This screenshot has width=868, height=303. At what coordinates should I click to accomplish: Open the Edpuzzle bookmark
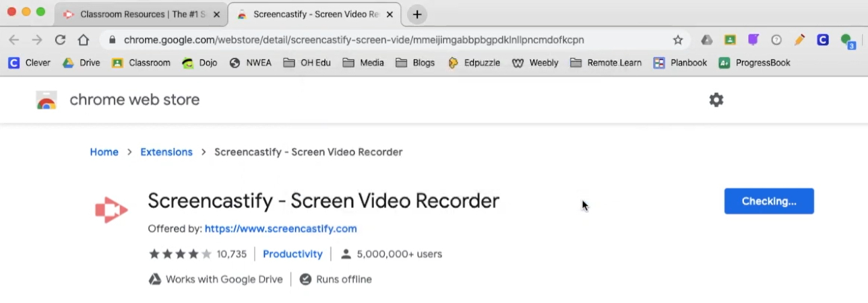click(474, 63)
